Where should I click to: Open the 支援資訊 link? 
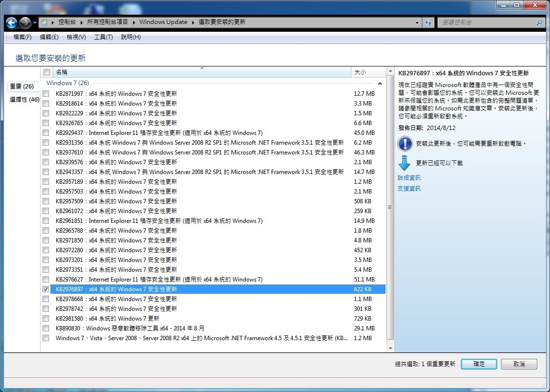pyautogui.click(x=409, y=189)
